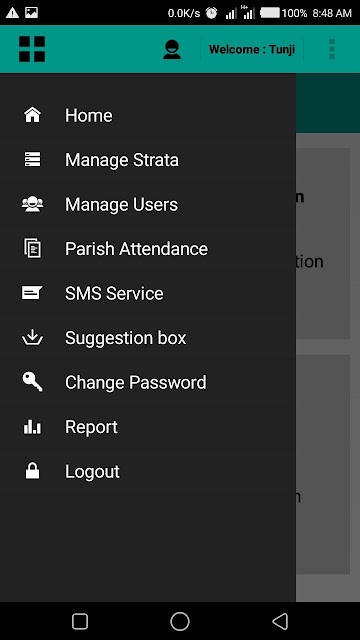Viewport: 360px width, 640px height.
Task: Tap the Report bar chart icon
Action: point(32,427)
